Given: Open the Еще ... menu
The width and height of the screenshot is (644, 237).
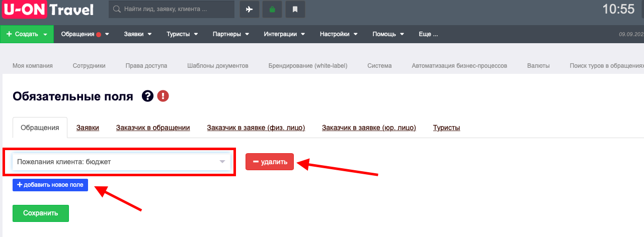Looking at the screenshot, I should coord(428,34).
